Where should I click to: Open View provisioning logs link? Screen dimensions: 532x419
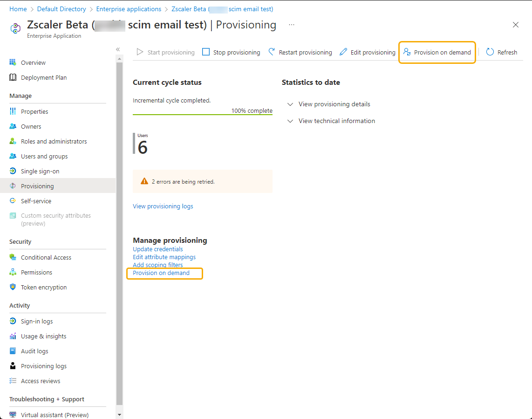click(163, 206)
